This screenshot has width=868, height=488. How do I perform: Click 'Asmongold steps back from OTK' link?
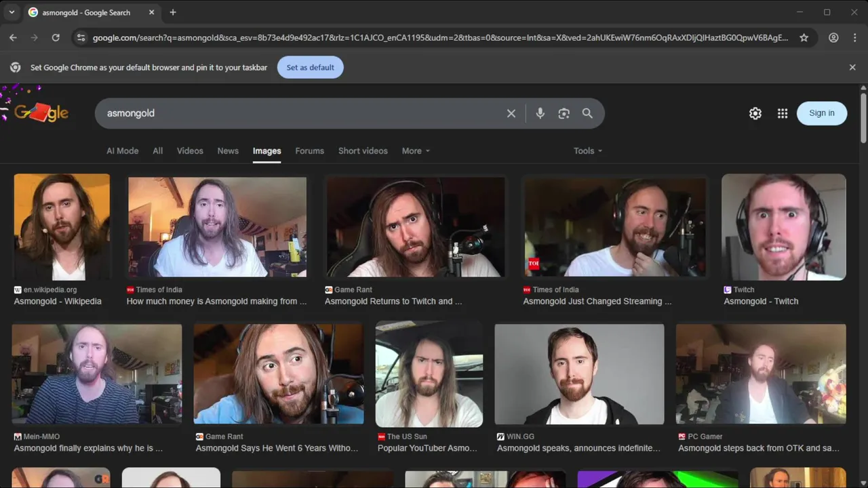pyautogui.click(x=759, y=448)
